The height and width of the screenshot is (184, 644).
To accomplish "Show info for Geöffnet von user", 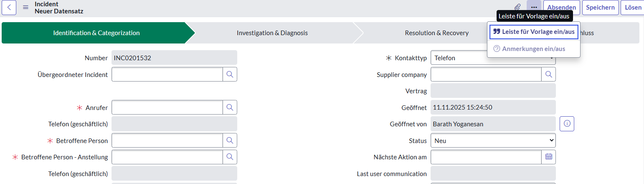I will coord(567,124).
